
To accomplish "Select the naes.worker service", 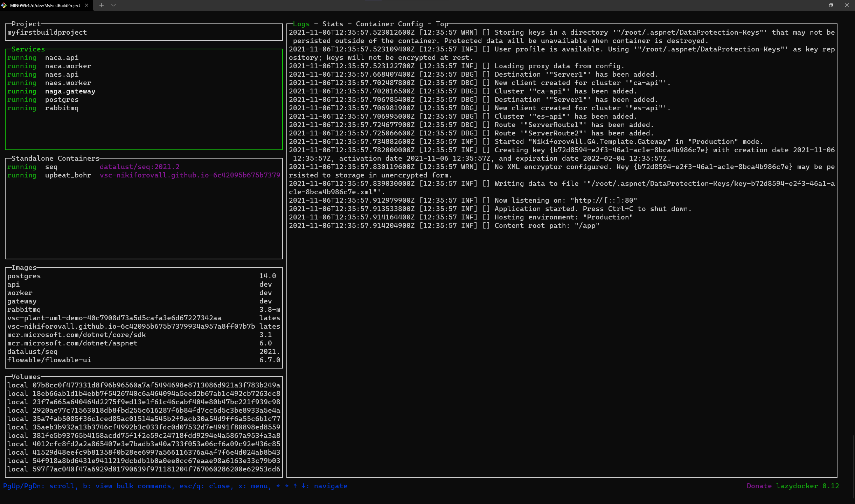I will pos(144,83).
